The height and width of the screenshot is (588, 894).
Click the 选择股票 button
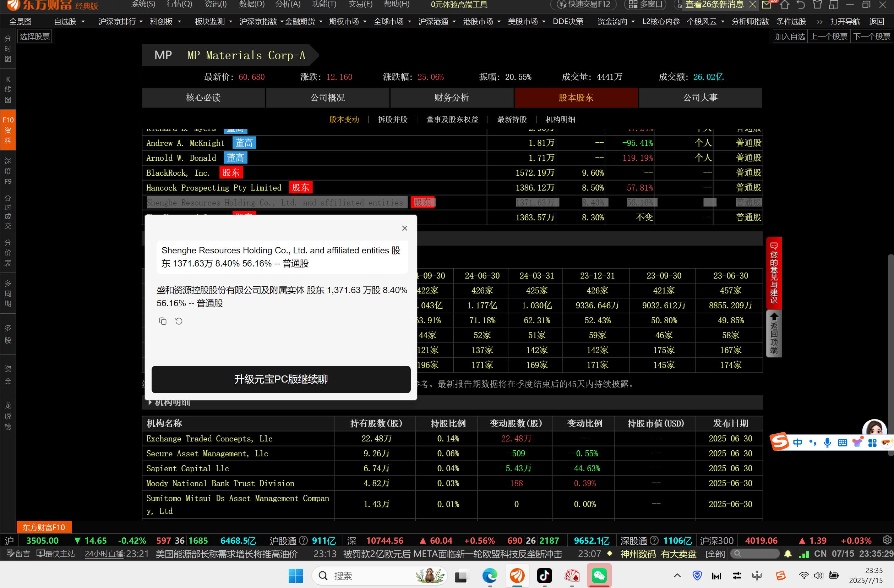pos(34,37)
